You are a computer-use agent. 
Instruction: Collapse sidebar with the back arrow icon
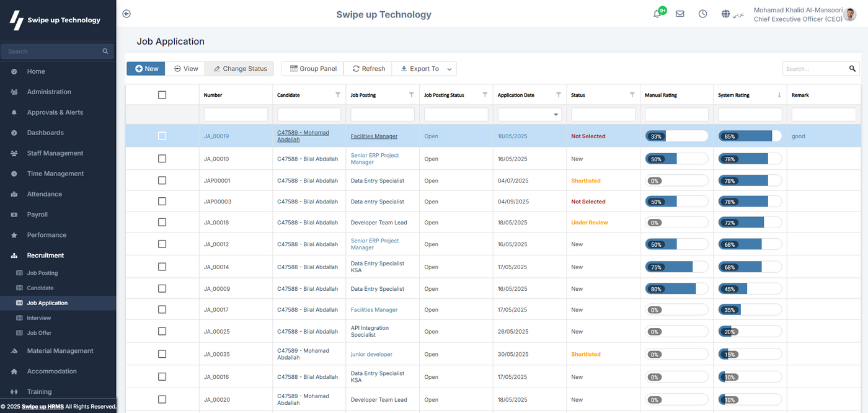pyautogui.click(x=126, y=14)
